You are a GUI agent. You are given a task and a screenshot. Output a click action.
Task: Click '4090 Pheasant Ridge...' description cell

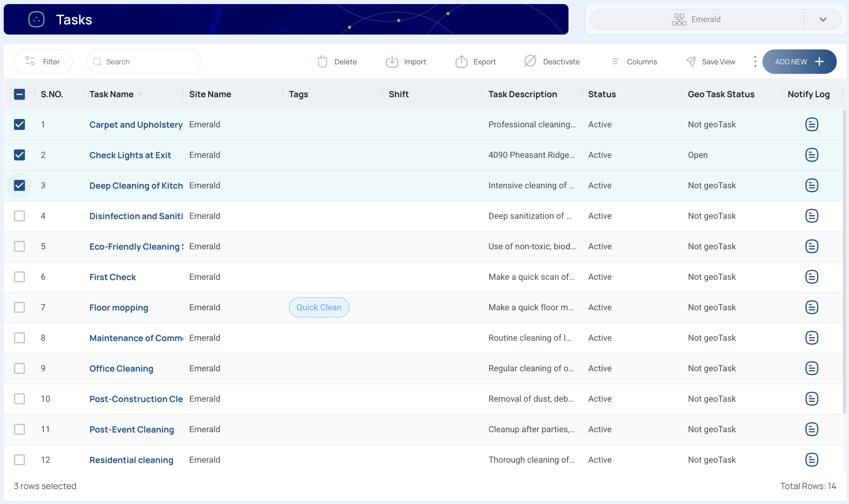tap(531, 155)
